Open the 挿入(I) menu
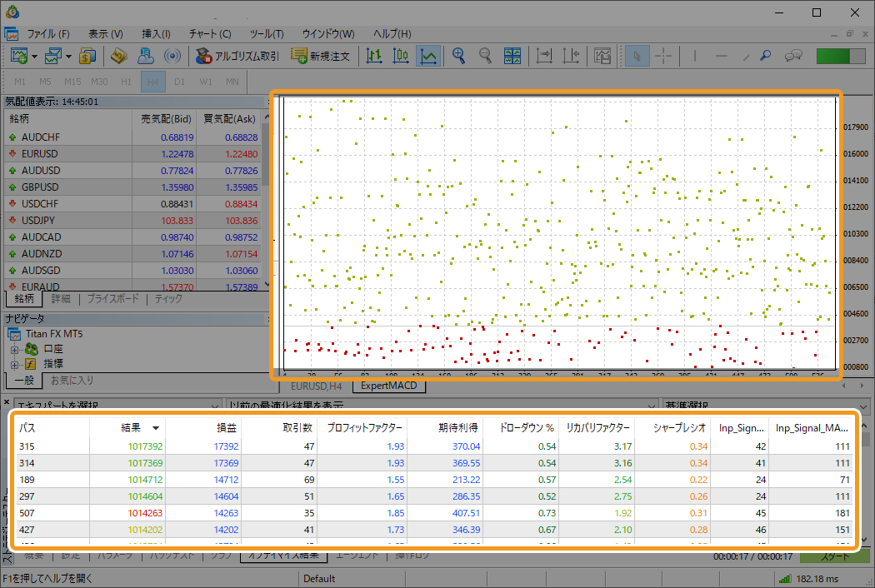The image size is (875, 588). [157, 34]
